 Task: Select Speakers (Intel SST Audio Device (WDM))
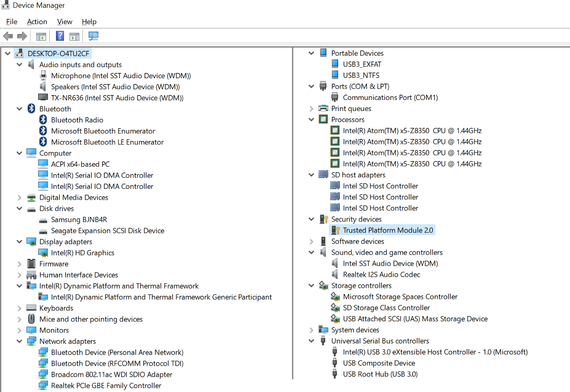click(115, 87)
